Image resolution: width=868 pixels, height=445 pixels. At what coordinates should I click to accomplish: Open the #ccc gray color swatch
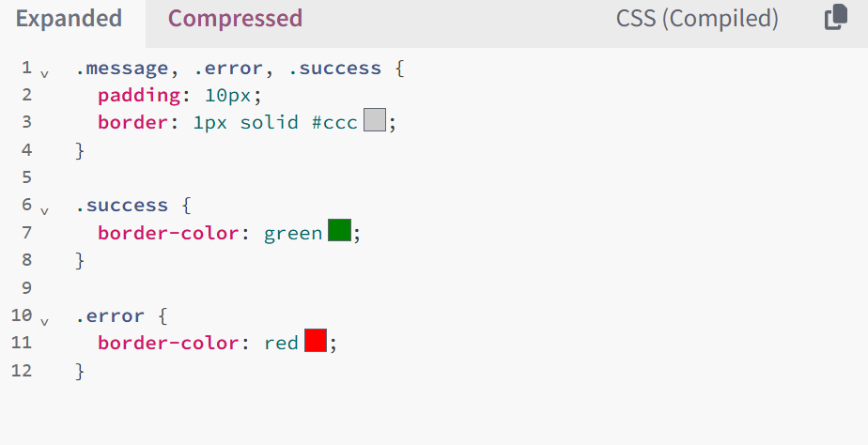(x=375, y=120)
